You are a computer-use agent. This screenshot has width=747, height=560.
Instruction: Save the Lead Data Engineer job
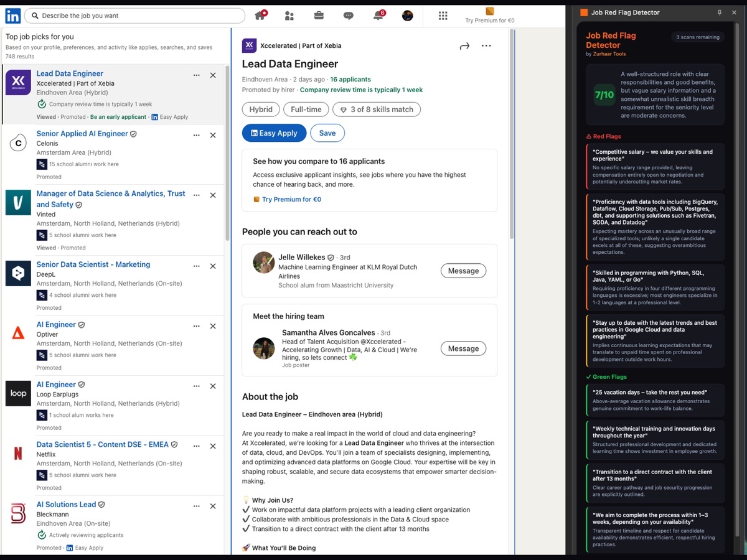[327, 133]
